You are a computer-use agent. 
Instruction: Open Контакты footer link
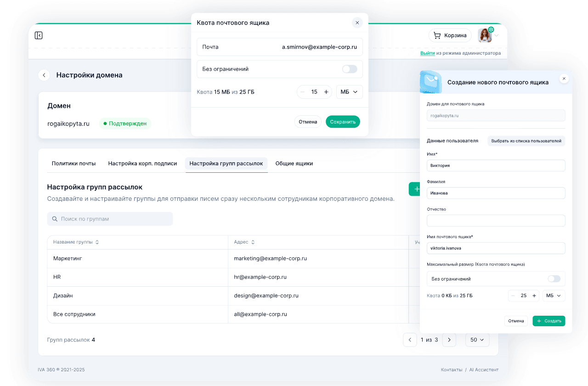click(452, 370)
